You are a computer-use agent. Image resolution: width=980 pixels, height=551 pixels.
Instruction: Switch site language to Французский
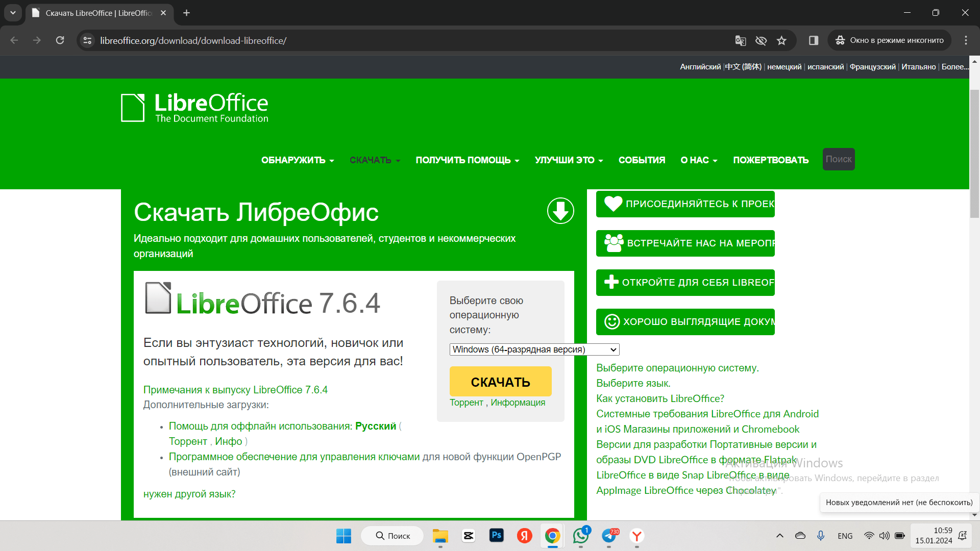pos(872,67)
